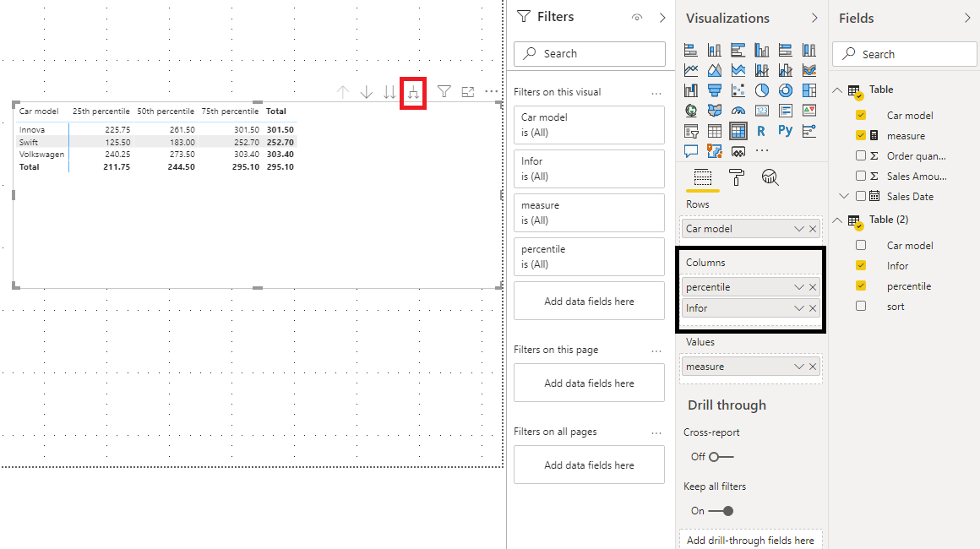Check Car model under Table (2)
Screen dimensions: 980x549
[861, 246]
